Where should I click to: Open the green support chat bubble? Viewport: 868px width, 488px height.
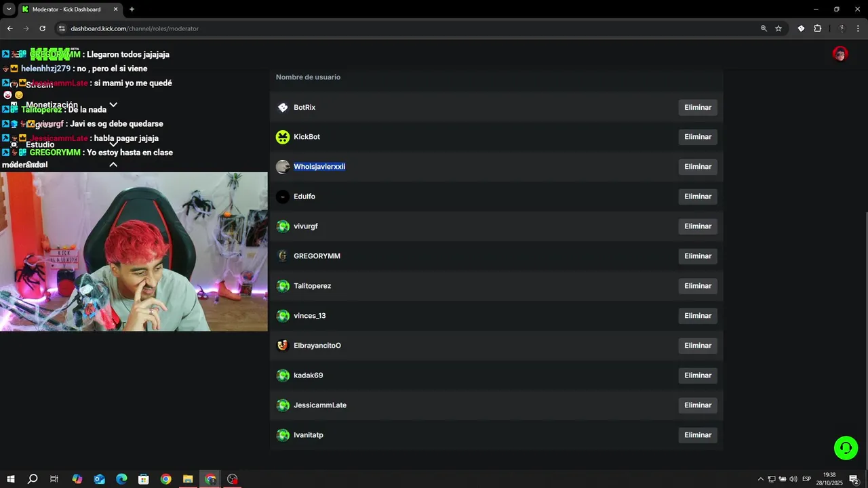[x=846, y=447]
